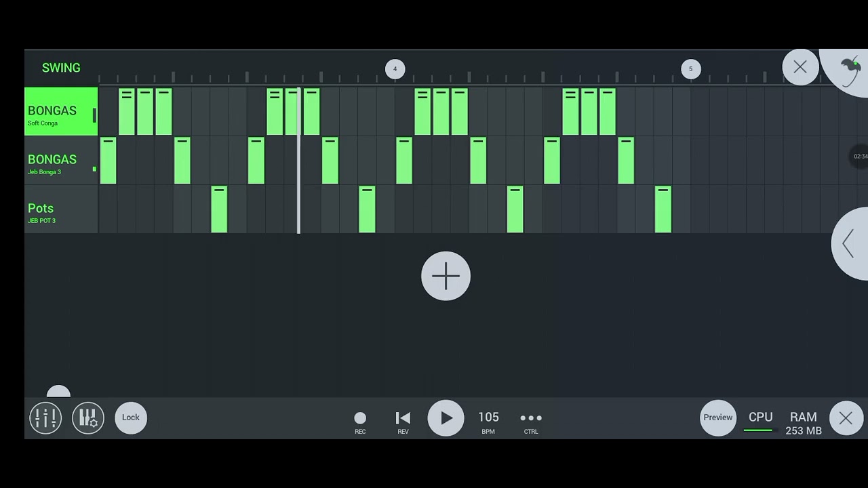The width and height of the screenshot is (868, 488).
Task: Adjust Jeb Bonga 3 channel volume indicator
Action: 94,169
